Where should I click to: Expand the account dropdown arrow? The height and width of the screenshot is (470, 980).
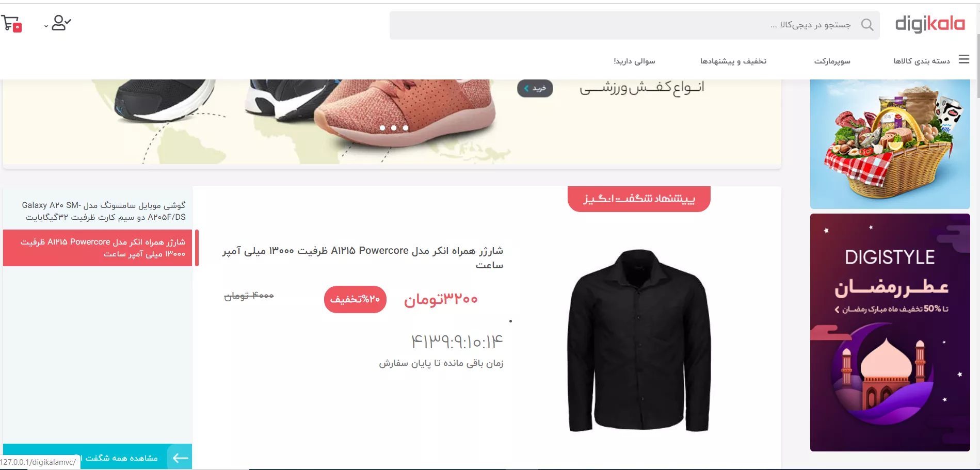46,26
